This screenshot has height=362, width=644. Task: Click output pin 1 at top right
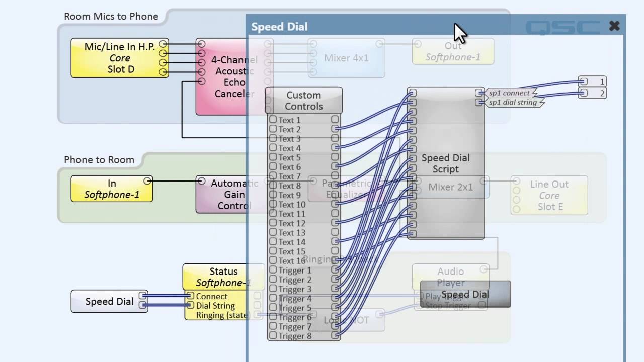[x=592, y=81]
